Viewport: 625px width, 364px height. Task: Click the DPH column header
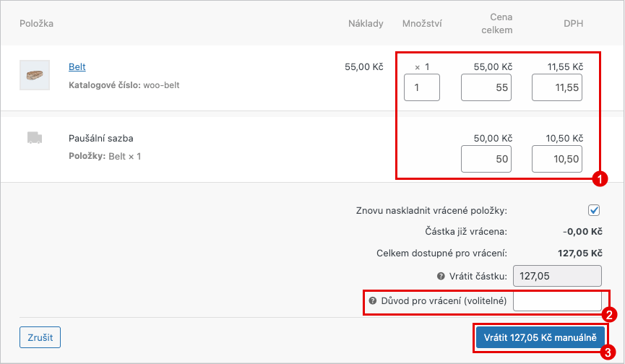tap(573, 24)
